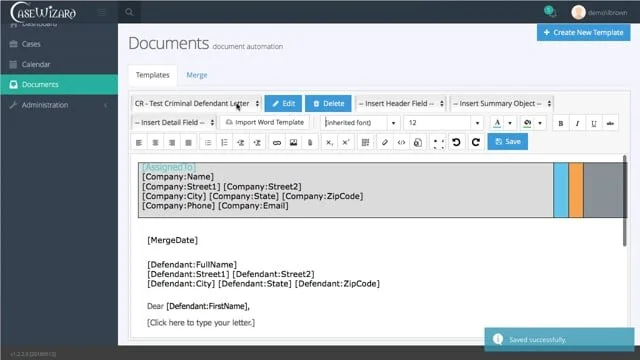Viewport: 640px width, 360px height.
Task: Click the [Defendant:FirstName] salutation field
Action: [208, 306]
